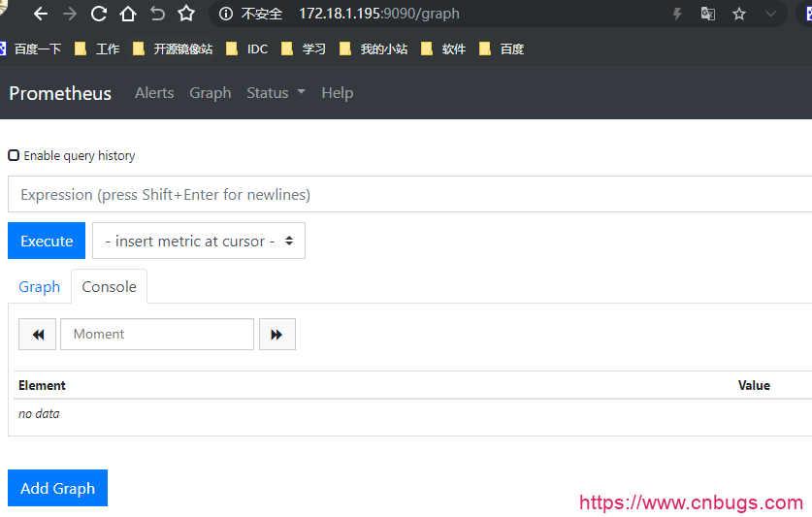Step moment backward with rewind icon
Viewport: 812px width, 517px height.
(38, 334)
